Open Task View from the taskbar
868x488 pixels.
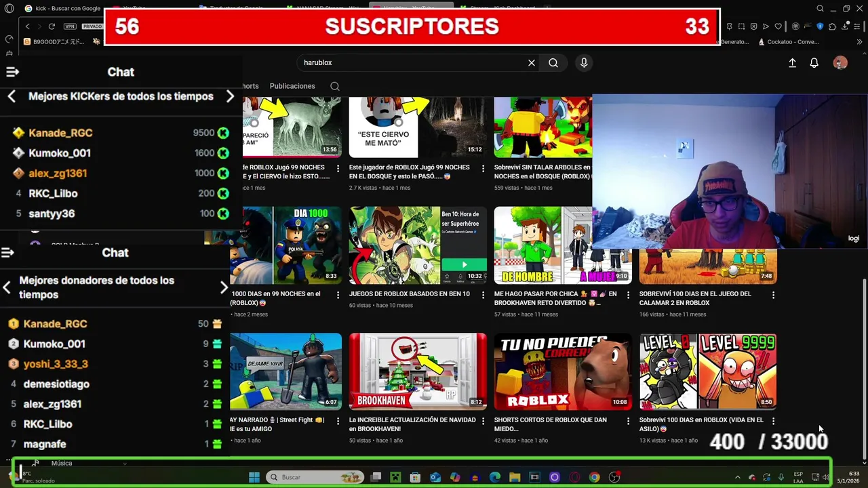pyautogui.click(x=376, y=477)
